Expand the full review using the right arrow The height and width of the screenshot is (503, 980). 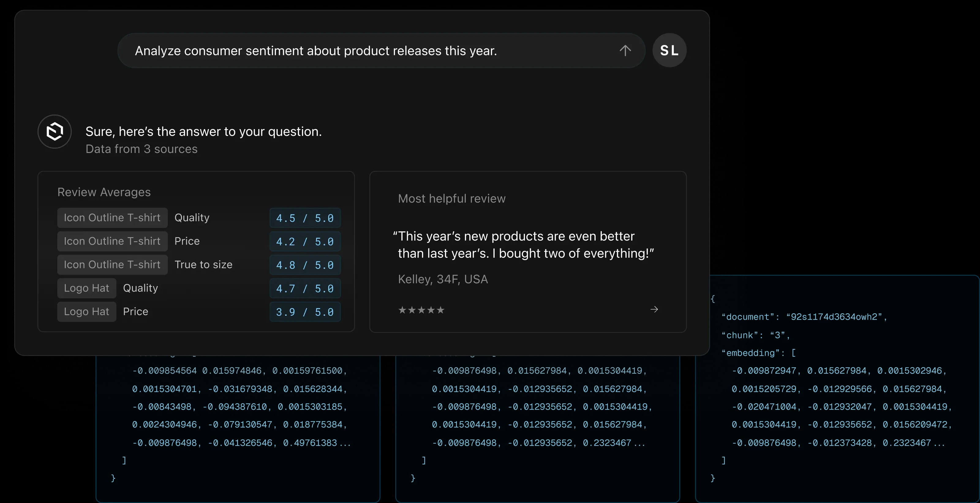(654, 309)
